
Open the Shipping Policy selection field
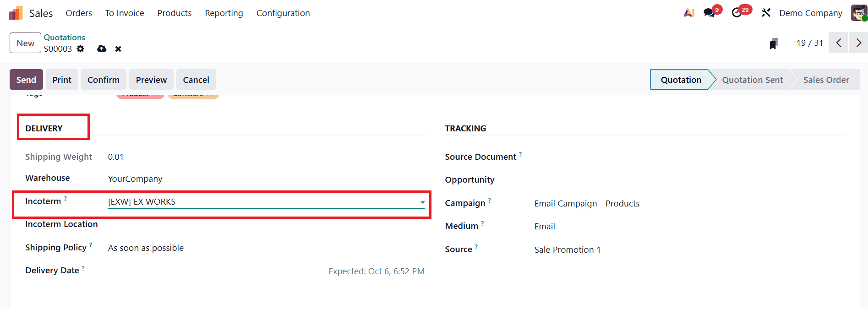(266, 248)
